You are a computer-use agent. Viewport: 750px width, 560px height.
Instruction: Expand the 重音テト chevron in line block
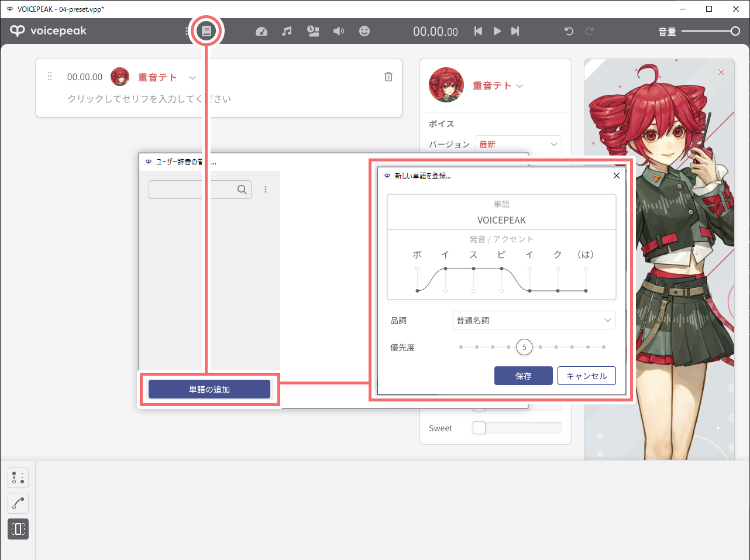pos(192,77)
